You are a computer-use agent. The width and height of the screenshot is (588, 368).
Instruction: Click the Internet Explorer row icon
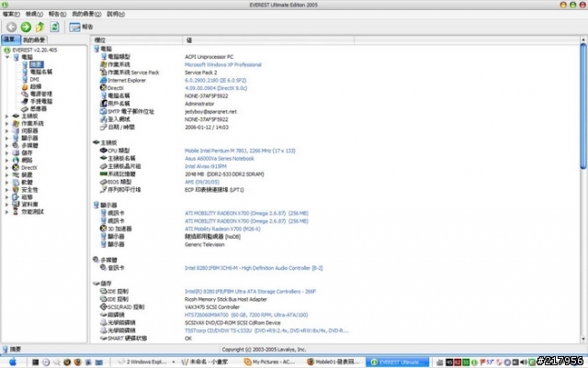(104, 80)
